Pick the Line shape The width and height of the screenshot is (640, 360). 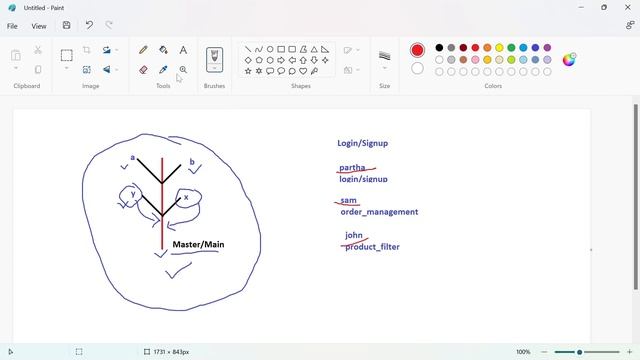point(248,49)
